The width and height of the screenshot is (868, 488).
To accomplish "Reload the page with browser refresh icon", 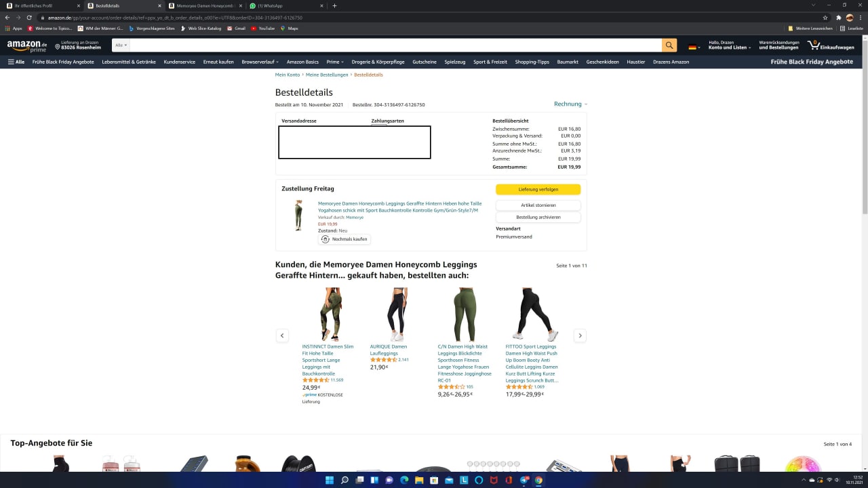I will pos(29,18).
